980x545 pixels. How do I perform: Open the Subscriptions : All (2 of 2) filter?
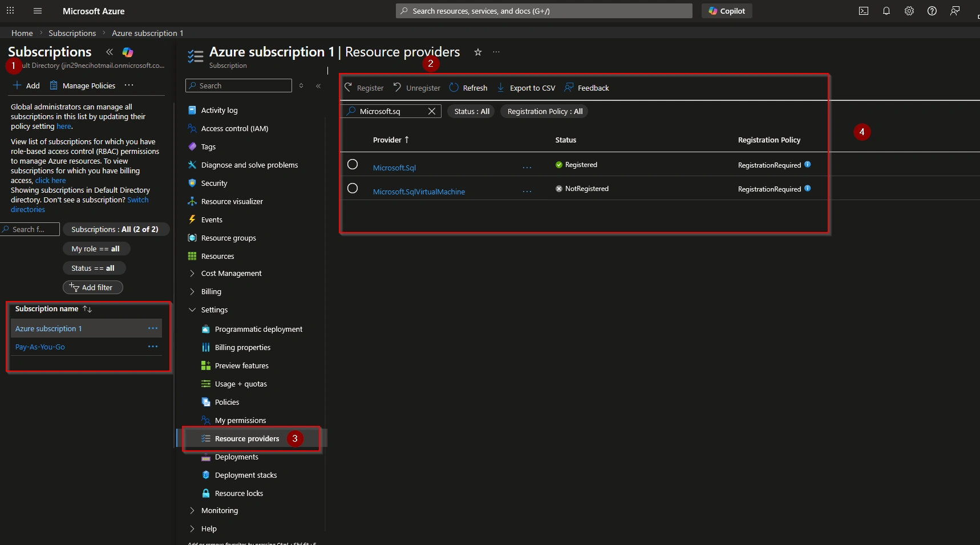[x=116, y=229]
